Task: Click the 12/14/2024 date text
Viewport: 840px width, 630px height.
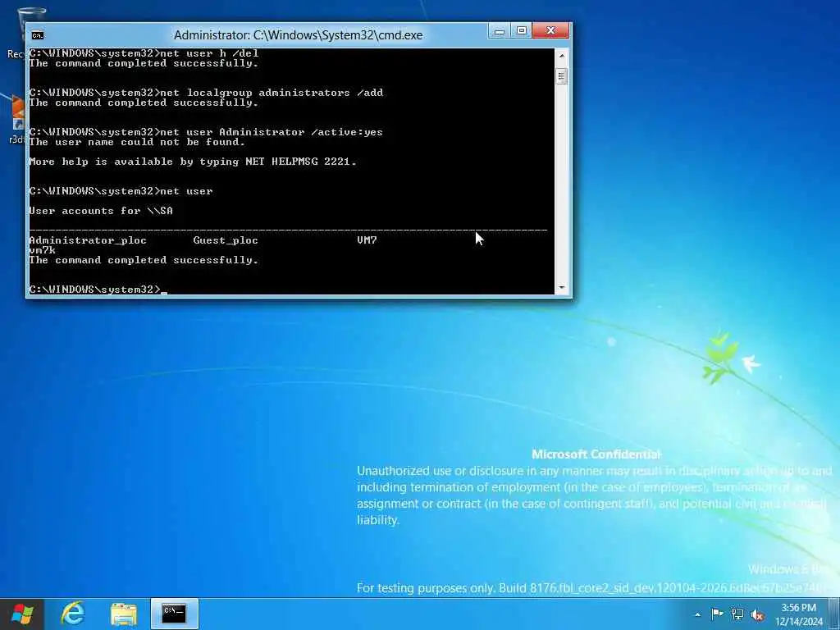Action: (x=798, y=622)
